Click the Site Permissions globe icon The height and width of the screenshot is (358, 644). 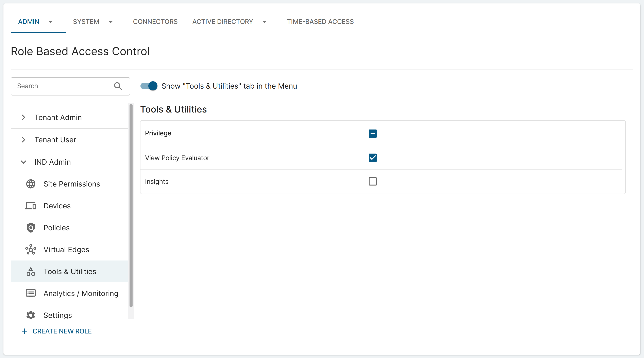tap(31, 184)
